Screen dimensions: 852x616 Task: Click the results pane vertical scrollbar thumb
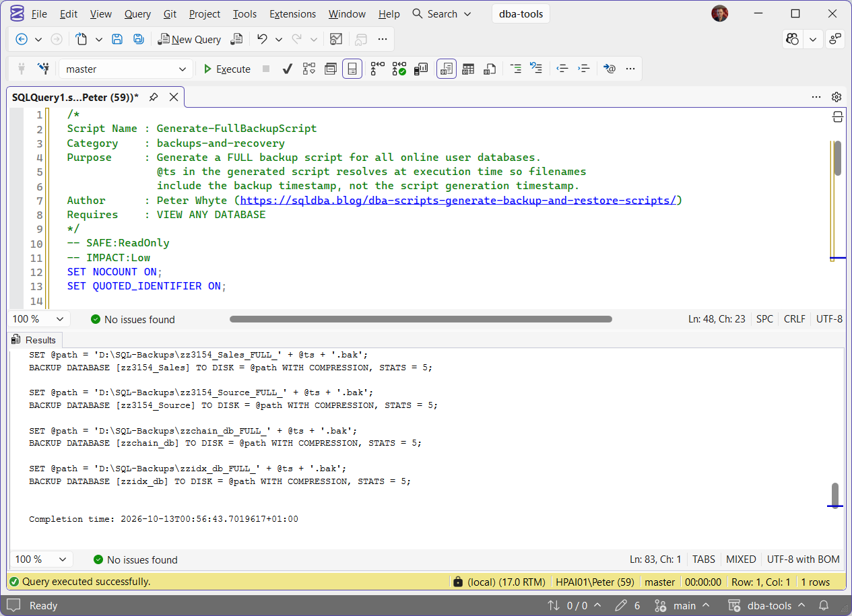835,494
